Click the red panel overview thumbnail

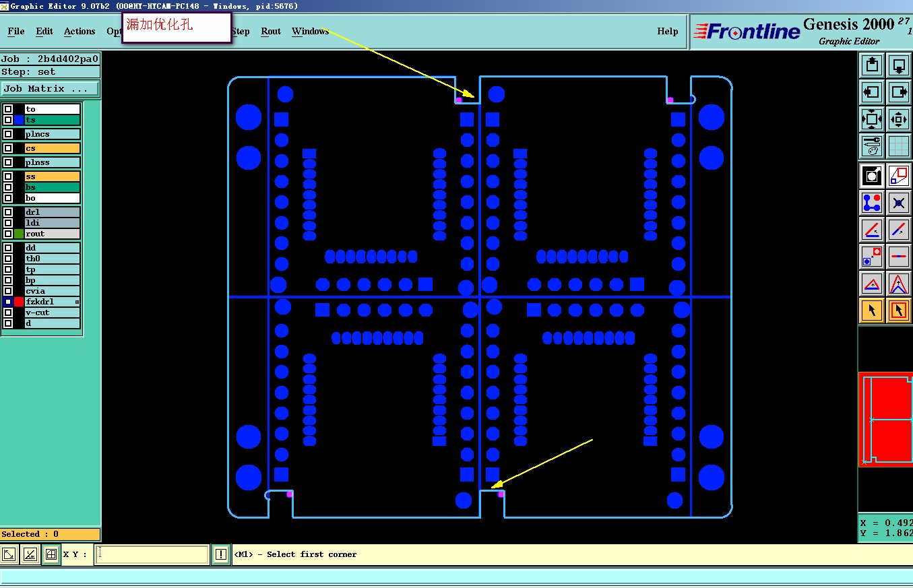click(x=885, y=419)
